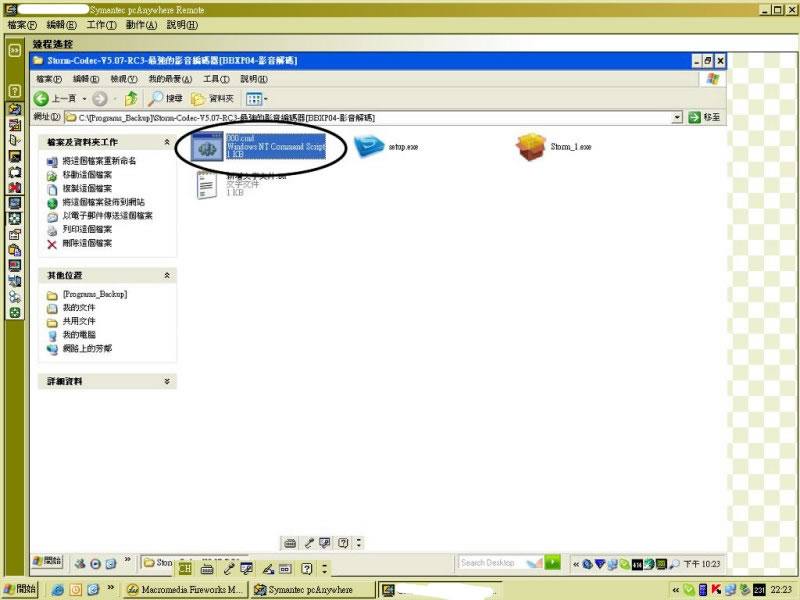
Task: Expand hidden local tray icons with the « arrow
Action: point(676,590)
